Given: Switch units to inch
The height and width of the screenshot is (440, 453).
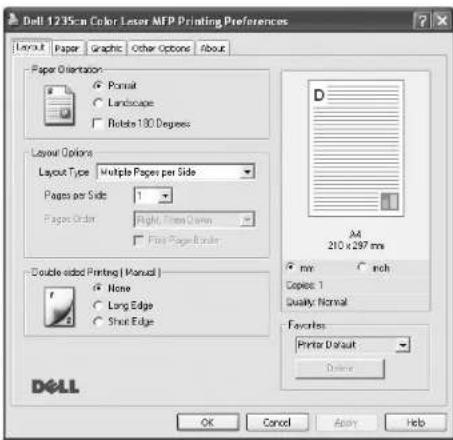Looking at the screenshot, I should point(362,267).
